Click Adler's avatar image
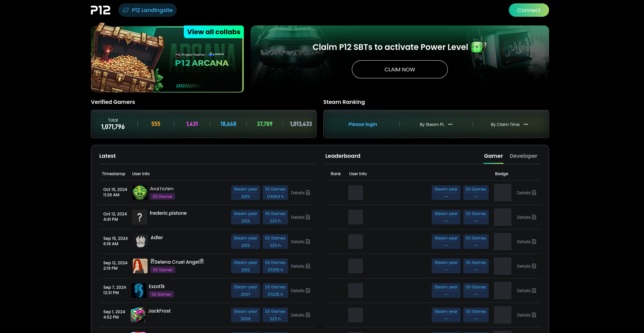The width and height of the screenshot is (644, 333). coord(141,242)
